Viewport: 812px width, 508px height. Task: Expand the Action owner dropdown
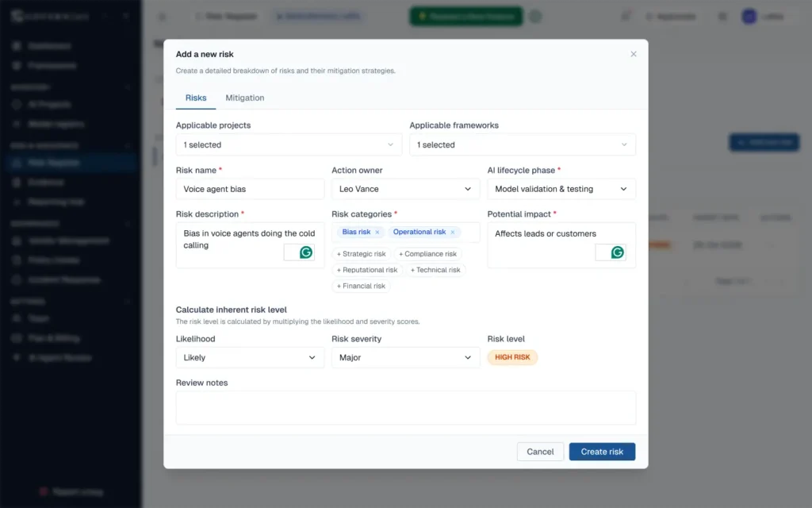(x=405, y=189)
